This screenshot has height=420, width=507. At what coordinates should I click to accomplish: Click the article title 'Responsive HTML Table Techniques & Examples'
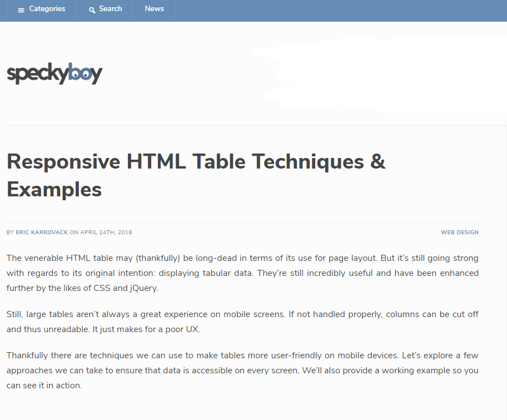196,175
